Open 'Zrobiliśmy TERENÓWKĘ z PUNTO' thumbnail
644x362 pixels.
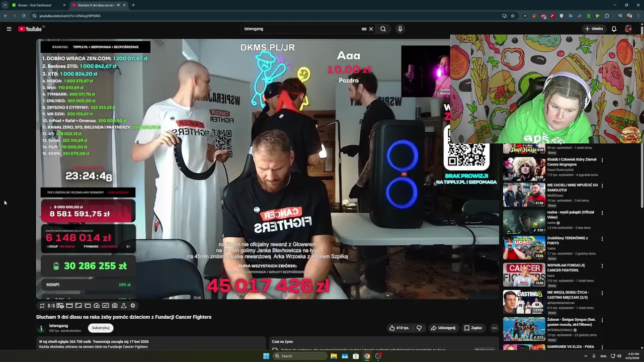click(x=524, y=247)
